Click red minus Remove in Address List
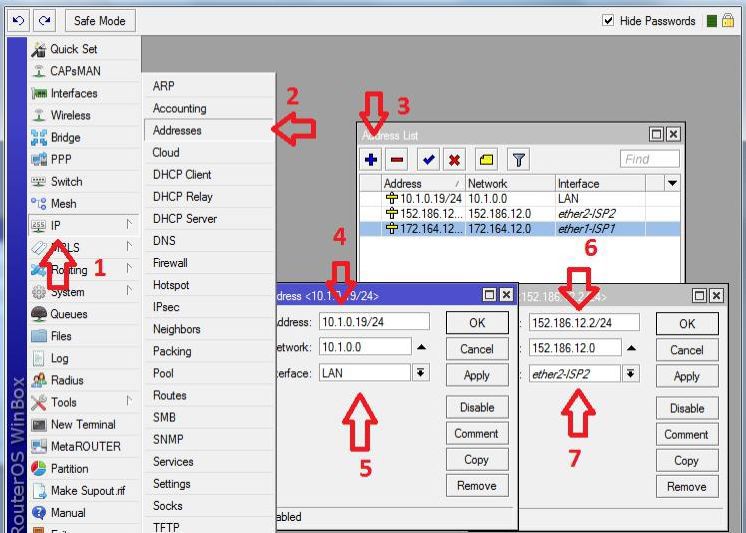 397,159
